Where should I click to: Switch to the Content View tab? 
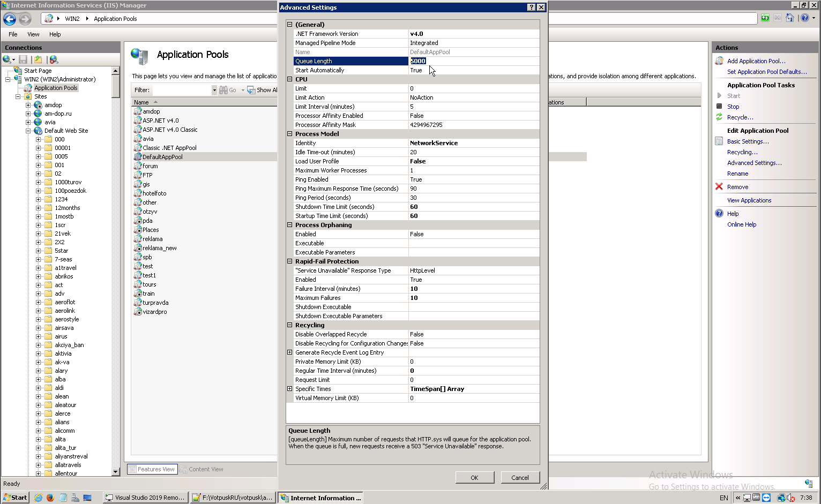pyautogui.click(x=202, y=469)
